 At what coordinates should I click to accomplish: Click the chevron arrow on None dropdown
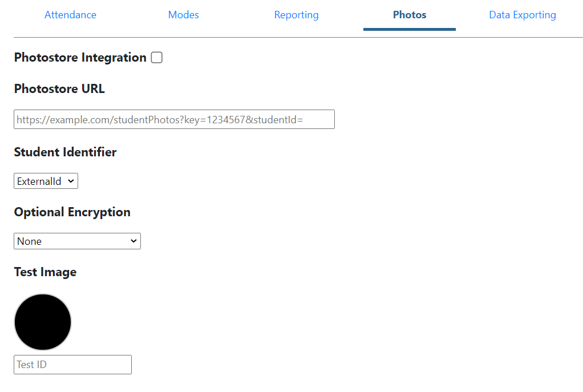click(133, 241)
